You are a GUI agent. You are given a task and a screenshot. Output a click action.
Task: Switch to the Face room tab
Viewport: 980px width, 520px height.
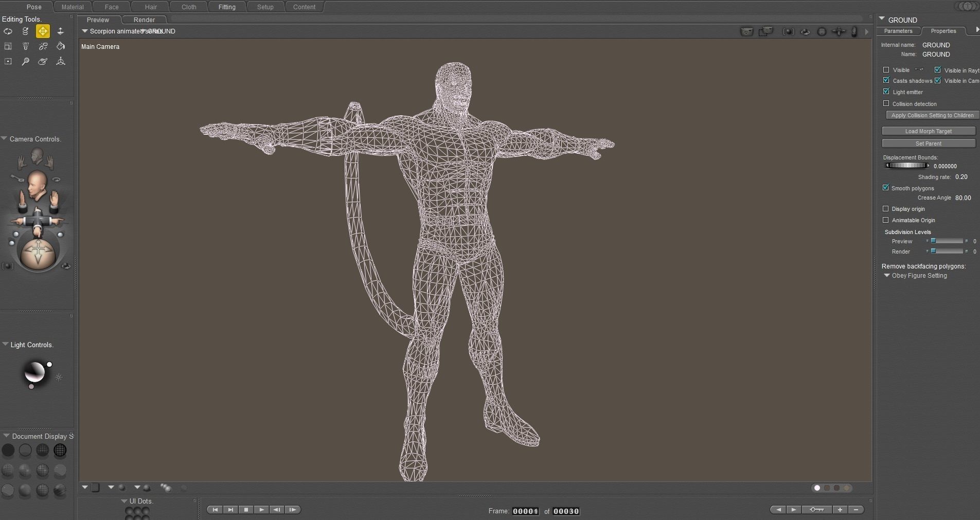[112, 7]
